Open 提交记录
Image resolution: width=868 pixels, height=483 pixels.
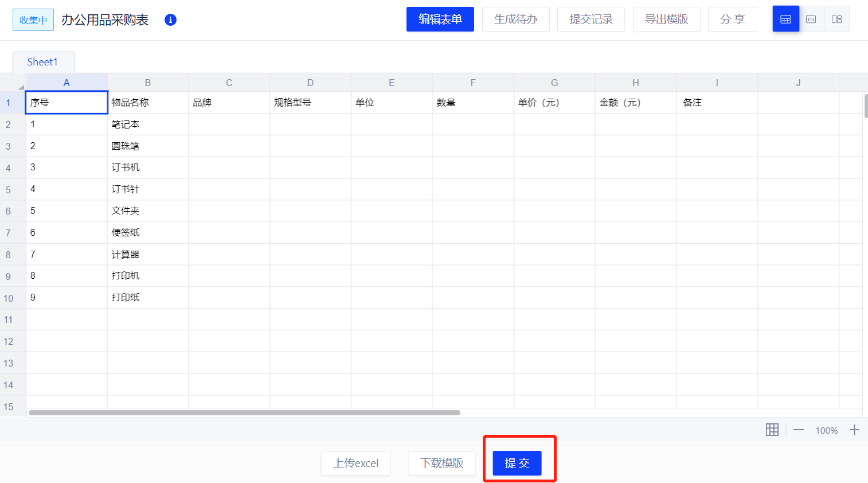tap(591, 20)
